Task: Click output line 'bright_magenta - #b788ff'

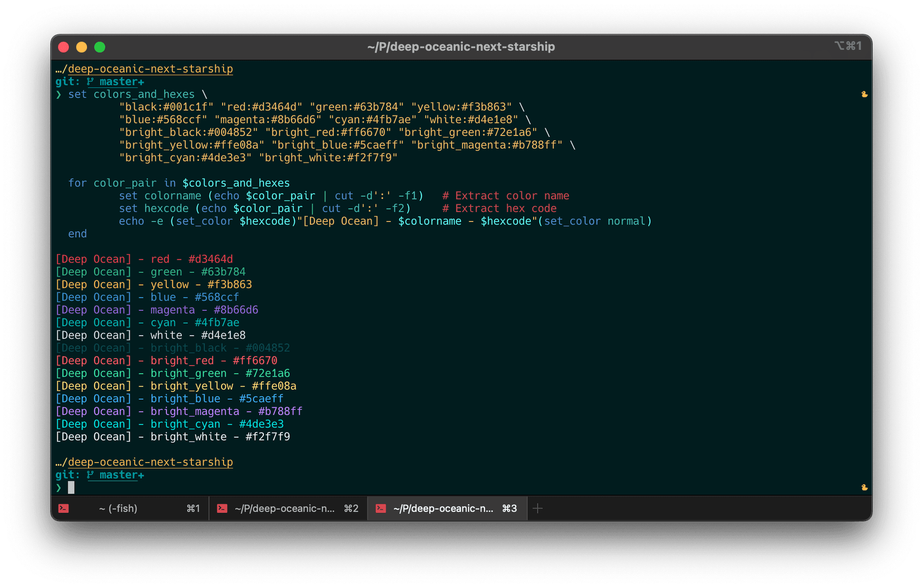Action: pyautogui.click(x=179, y=411)
